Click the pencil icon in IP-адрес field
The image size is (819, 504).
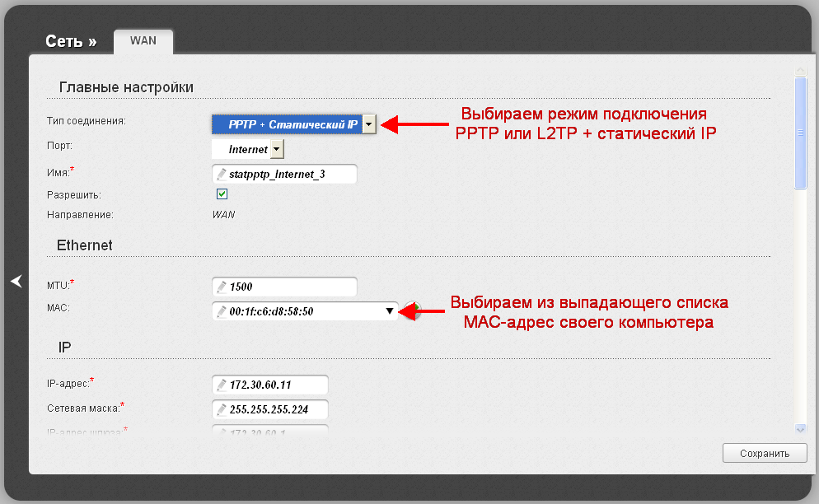click(221, 385)
